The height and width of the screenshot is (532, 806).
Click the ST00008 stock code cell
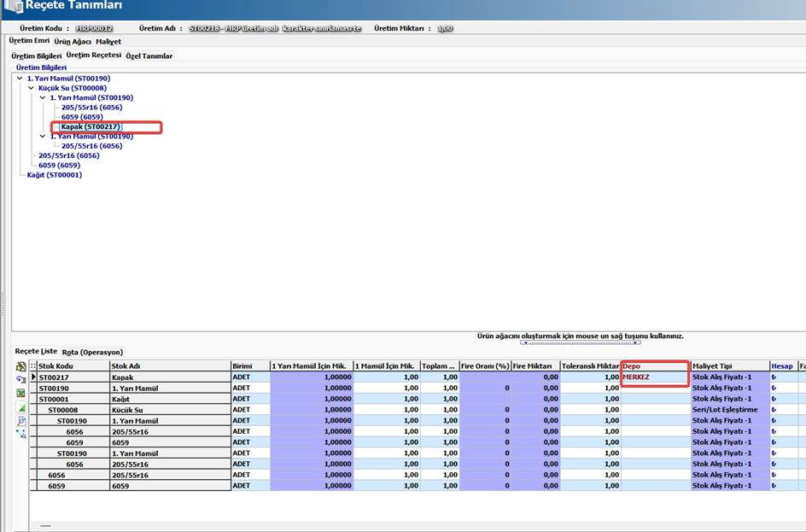point(73,410)
